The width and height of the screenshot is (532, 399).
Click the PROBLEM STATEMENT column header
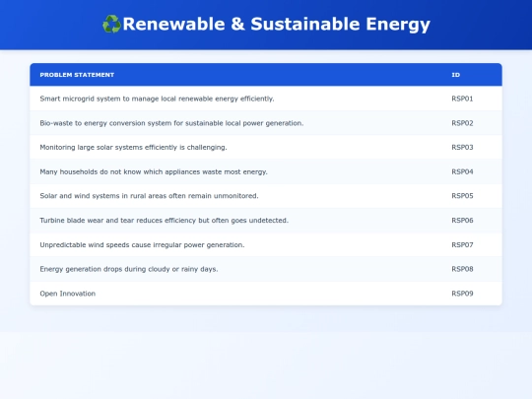(77, 75)
